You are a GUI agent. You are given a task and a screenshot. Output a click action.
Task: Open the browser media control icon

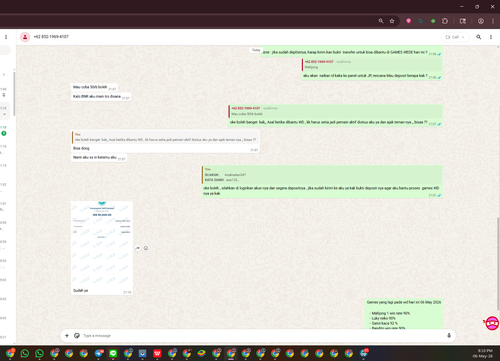[x=463, y=21]
